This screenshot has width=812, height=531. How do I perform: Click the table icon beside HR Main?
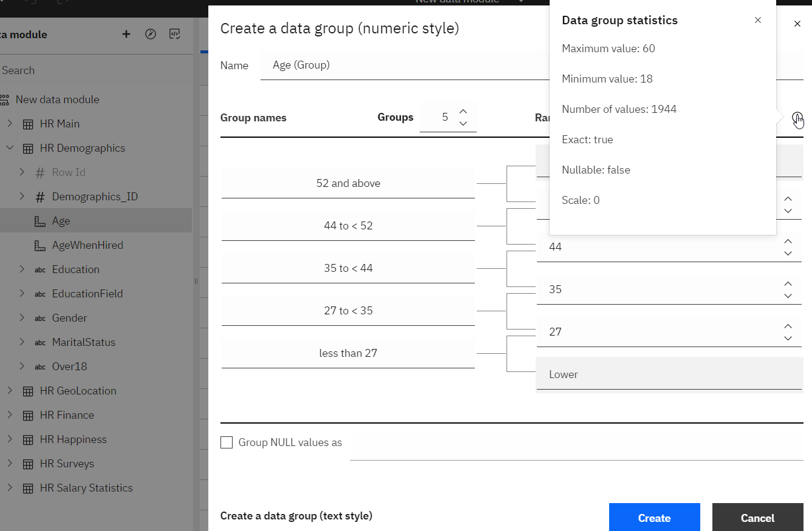(28, 124)
